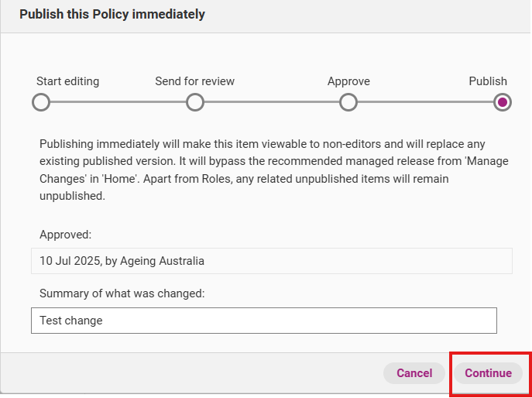Select the 'Publish' step label
Image resolution: width=532 pixels, height=398 pixels.
[x=487, y=81]
